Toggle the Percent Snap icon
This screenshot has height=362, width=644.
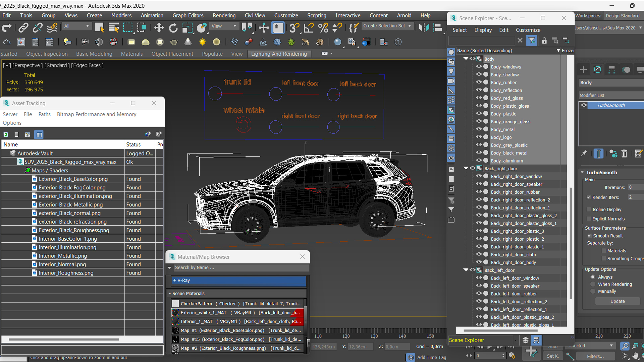click(x=323, y=28)
